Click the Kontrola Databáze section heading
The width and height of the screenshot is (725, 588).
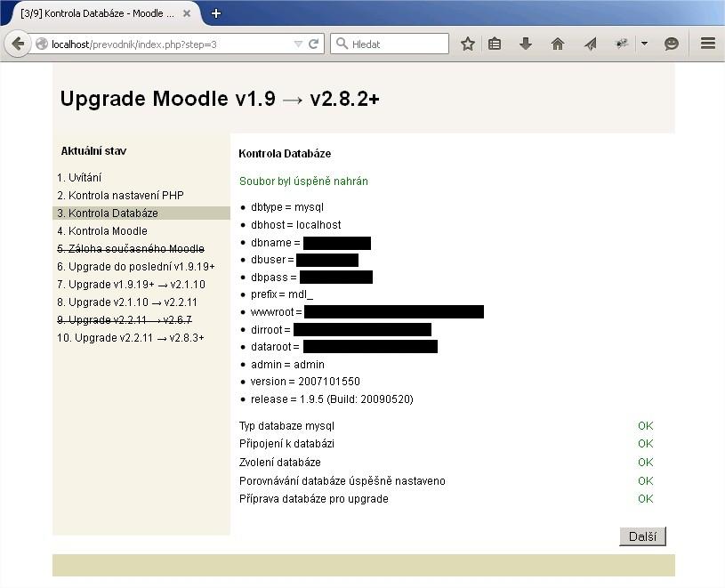(285, 154)
